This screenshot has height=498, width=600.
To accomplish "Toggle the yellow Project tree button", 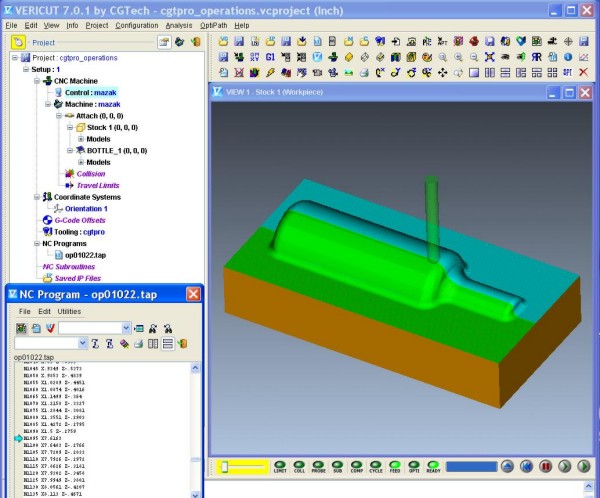I will (x=18, y=42).
